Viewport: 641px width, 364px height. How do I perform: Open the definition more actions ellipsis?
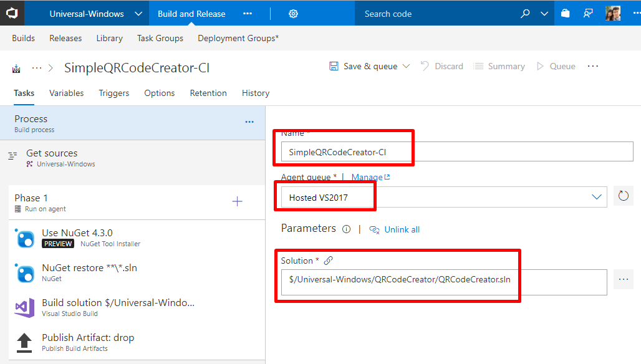click(x=593, y=66)
